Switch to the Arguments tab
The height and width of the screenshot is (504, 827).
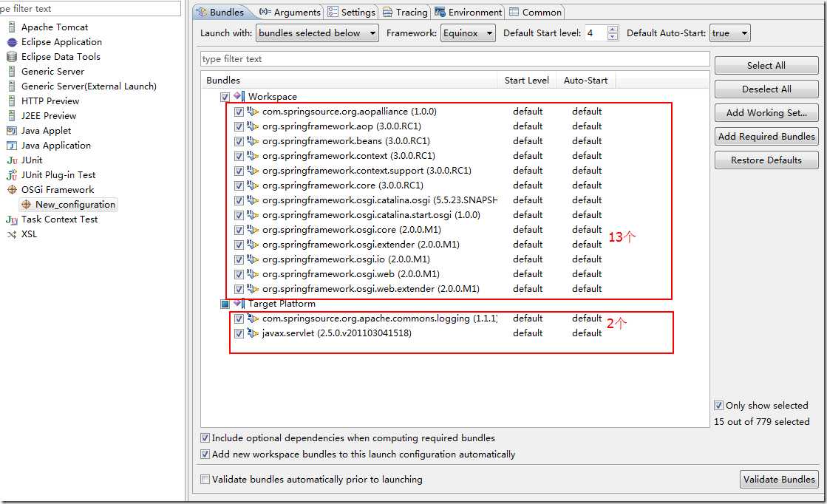pyautogui.click(x=290, y=12)
